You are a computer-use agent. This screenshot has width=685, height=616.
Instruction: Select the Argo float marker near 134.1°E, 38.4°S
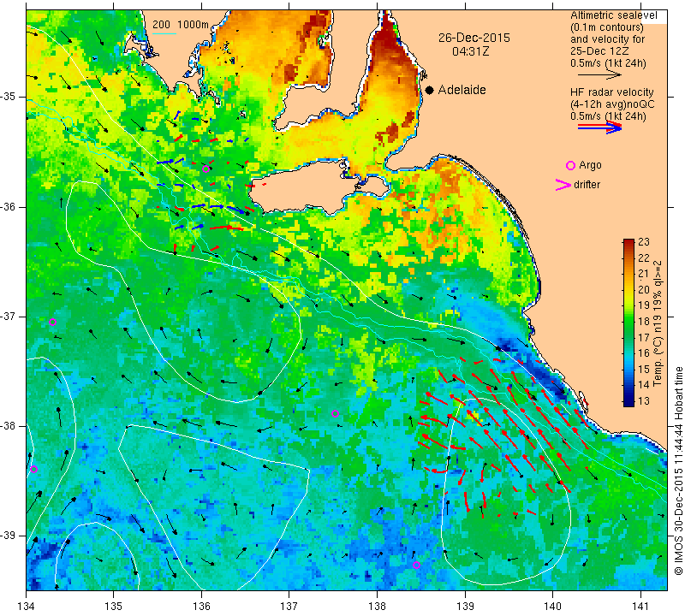tap(34, 470)
